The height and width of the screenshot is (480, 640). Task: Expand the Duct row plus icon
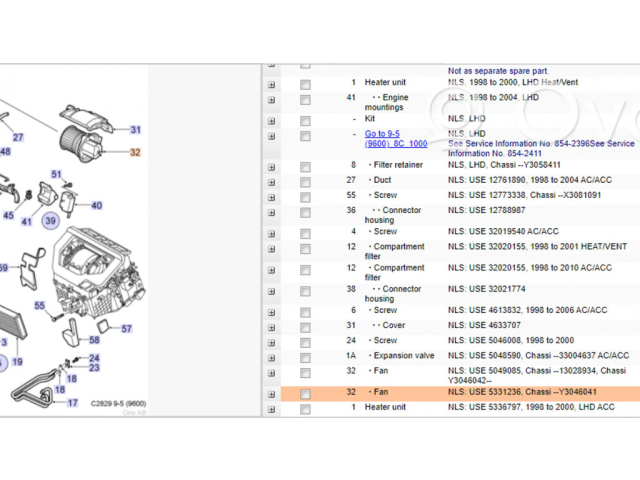pos(271,180)
